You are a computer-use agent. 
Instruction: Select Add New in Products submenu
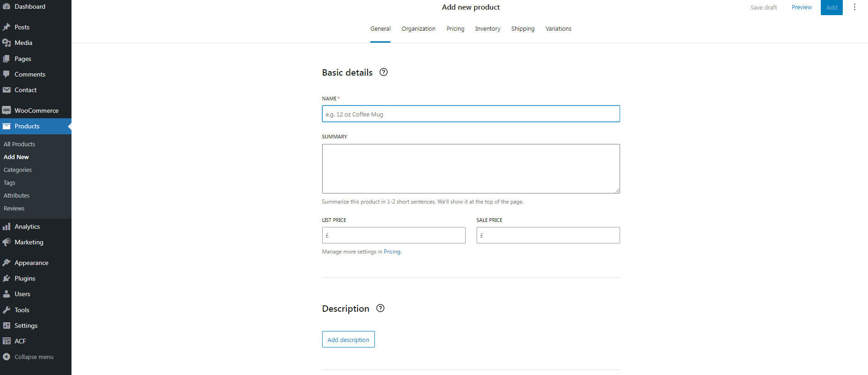click(16, 157)
